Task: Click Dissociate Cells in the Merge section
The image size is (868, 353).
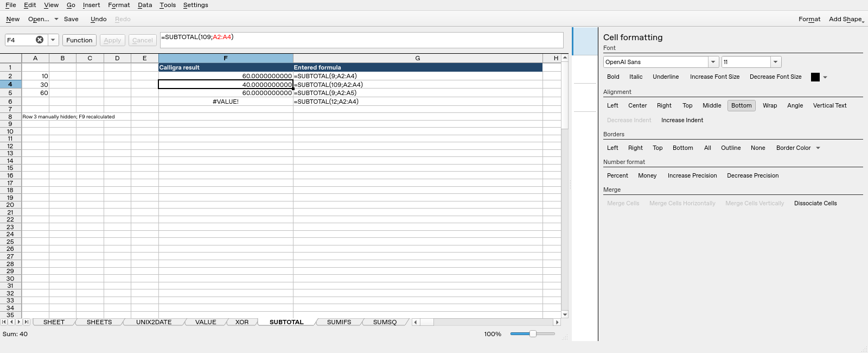Action: point(815,204)
